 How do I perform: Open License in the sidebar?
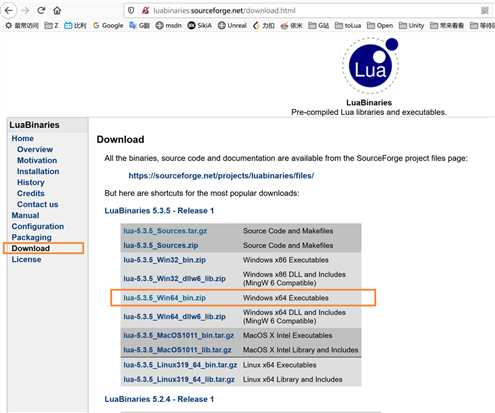pyautogui.click(x=26, y=259)
